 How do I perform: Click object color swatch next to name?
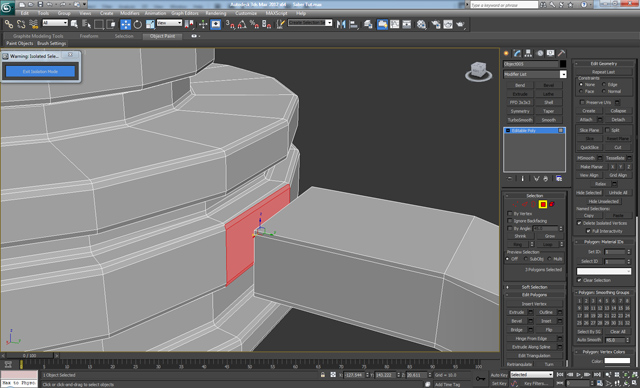click(563, 64)
